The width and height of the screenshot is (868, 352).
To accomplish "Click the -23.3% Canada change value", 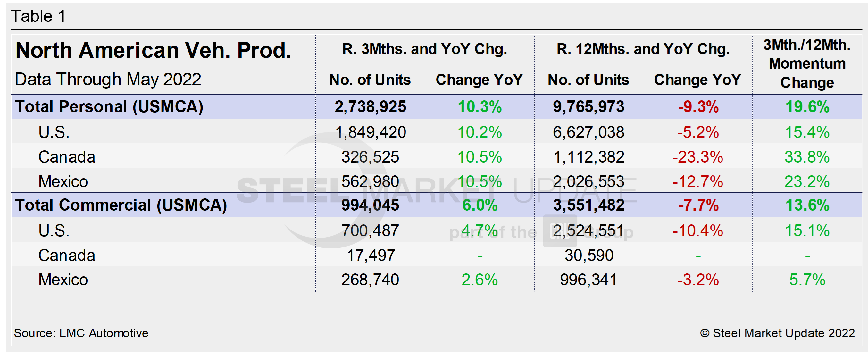I will coord(697,157).
